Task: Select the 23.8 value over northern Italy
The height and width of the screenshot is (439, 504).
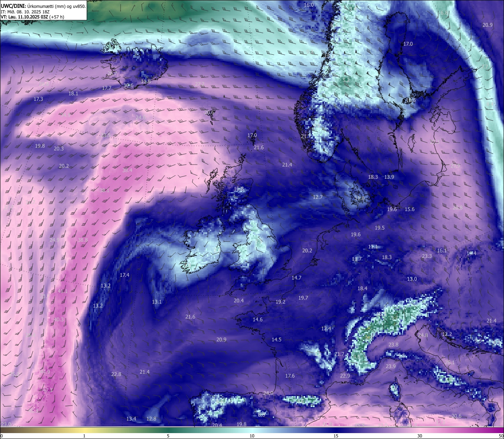Action: [393, 345]
